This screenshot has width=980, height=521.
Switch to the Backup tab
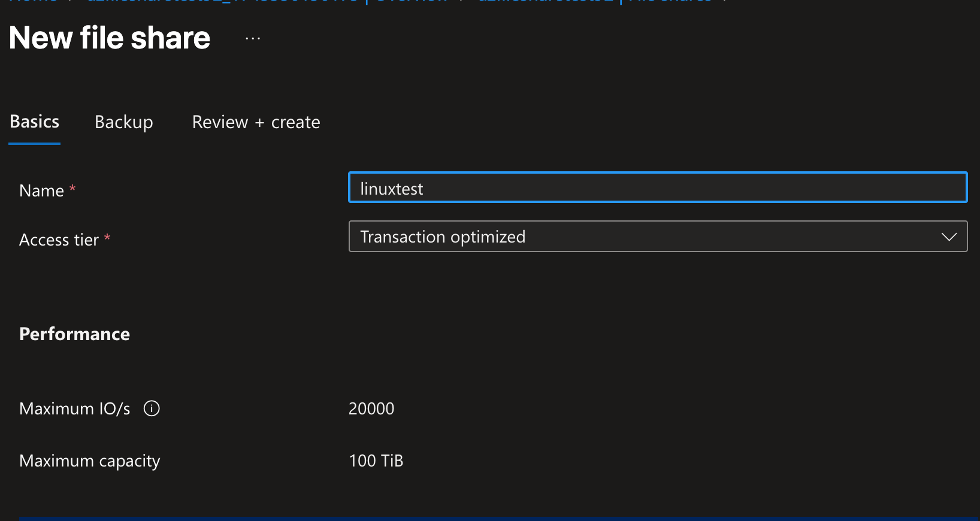tap(123, 122)
